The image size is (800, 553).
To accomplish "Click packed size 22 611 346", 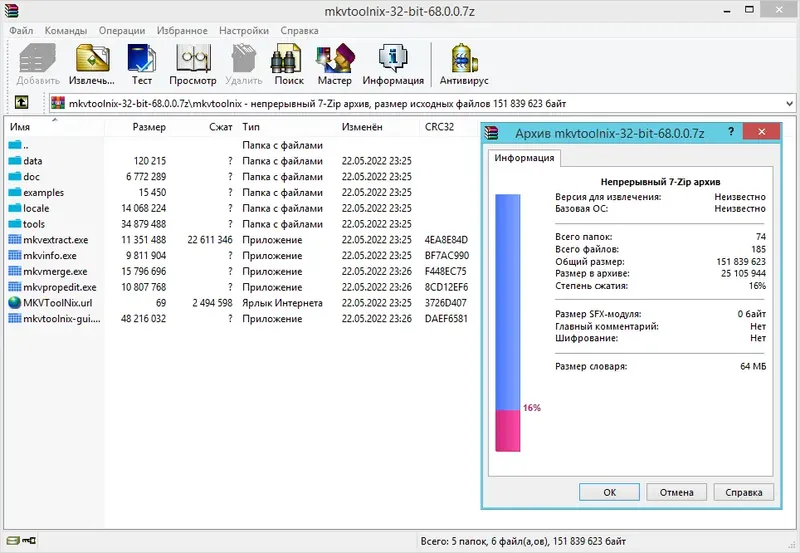I will click(210, 240).
